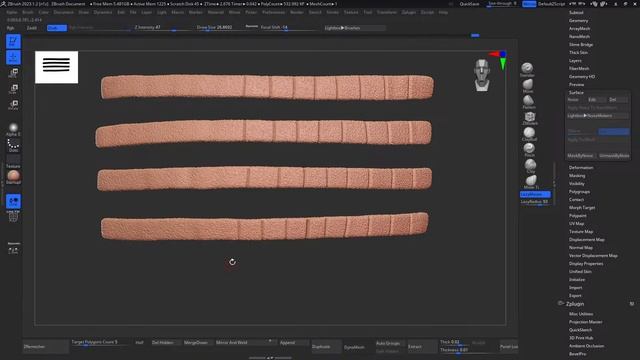Expand the Polygroups section

tap(579, 191)
